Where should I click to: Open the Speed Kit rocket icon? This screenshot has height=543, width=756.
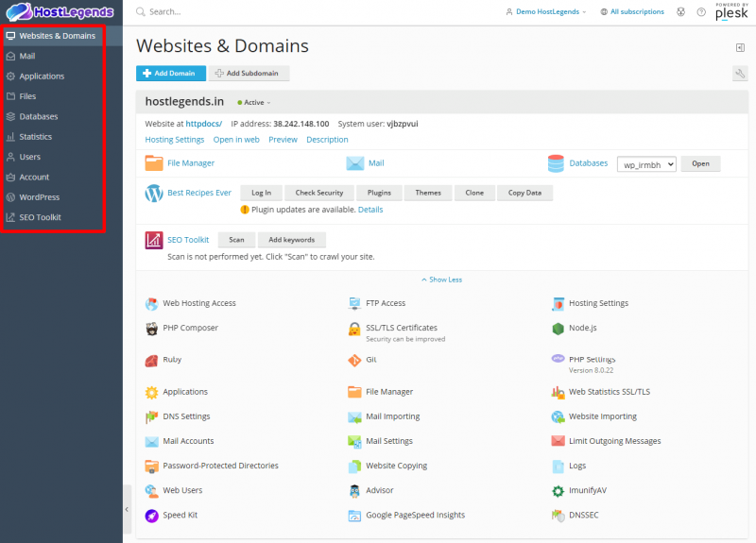coord(152,516)
